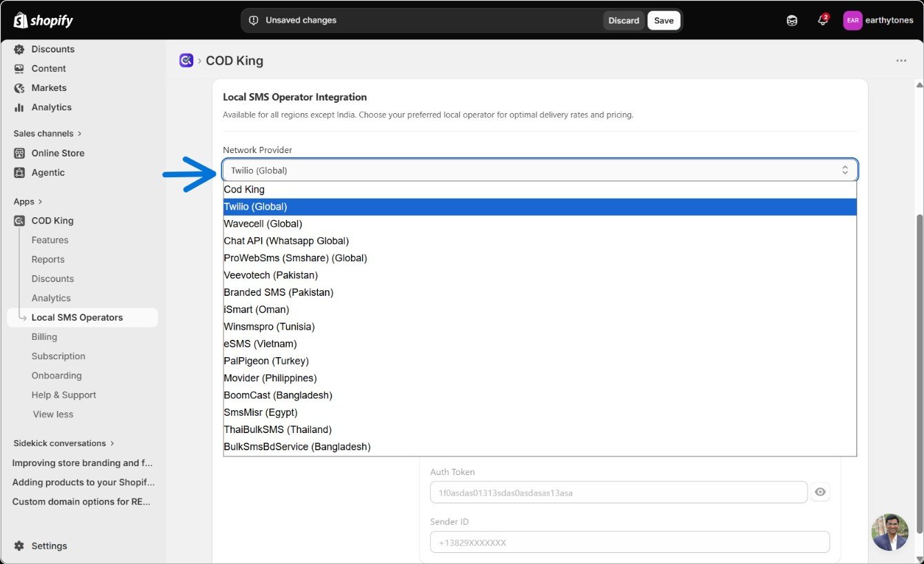Choose SmsMisr (Egypt) option
Screen dimensions: 924x564
coord(540,412)
